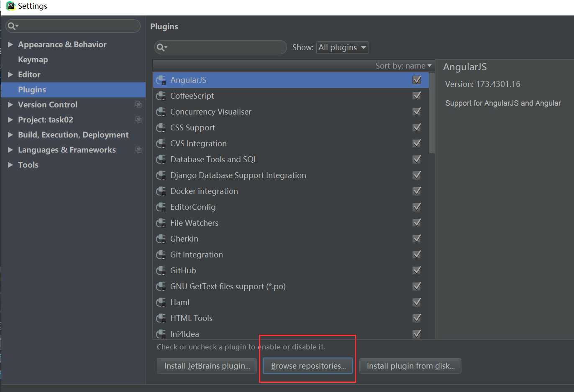Toggle the Haml plugin checkbox
Screen dimensions: 574x392
point(417,302)
